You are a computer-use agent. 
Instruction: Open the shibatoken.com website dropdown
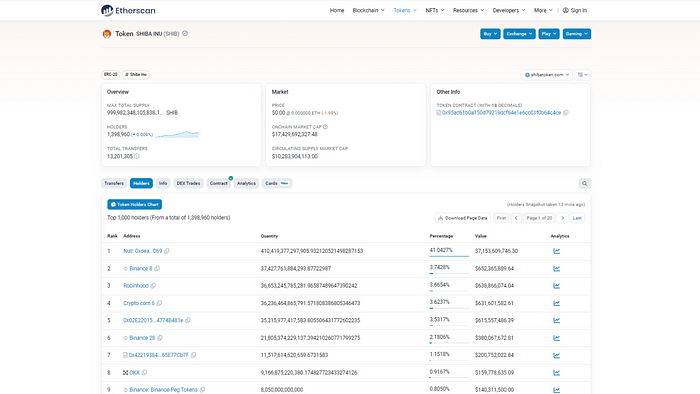[x=547, y=75]
